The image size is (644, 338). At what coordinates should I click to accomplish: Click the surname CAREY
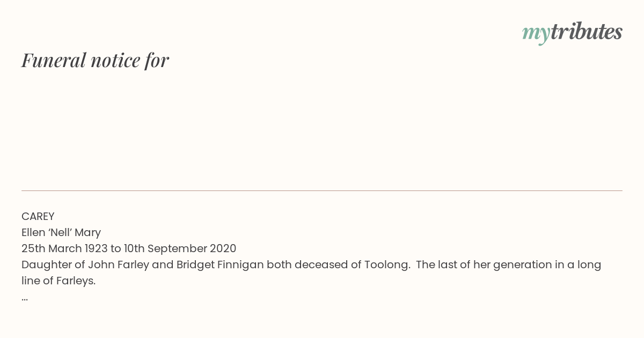click(38, 216)
